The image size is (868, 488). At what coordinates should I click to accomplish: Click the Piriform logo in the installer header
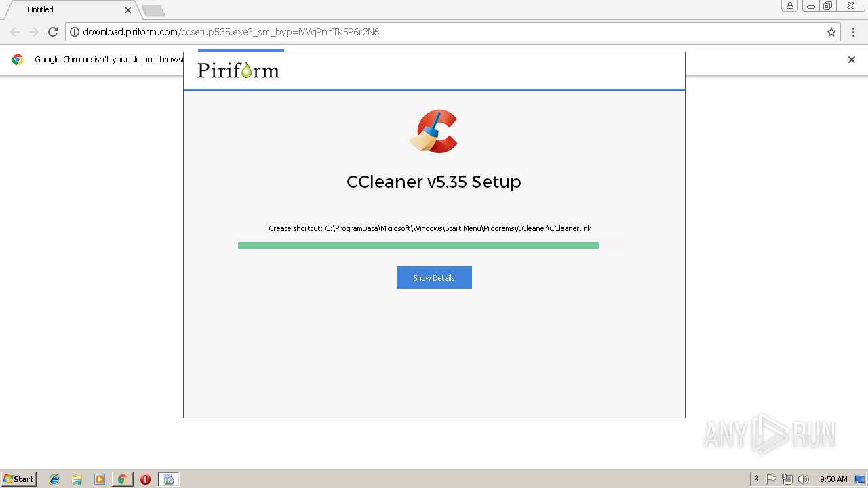point(238,70)
